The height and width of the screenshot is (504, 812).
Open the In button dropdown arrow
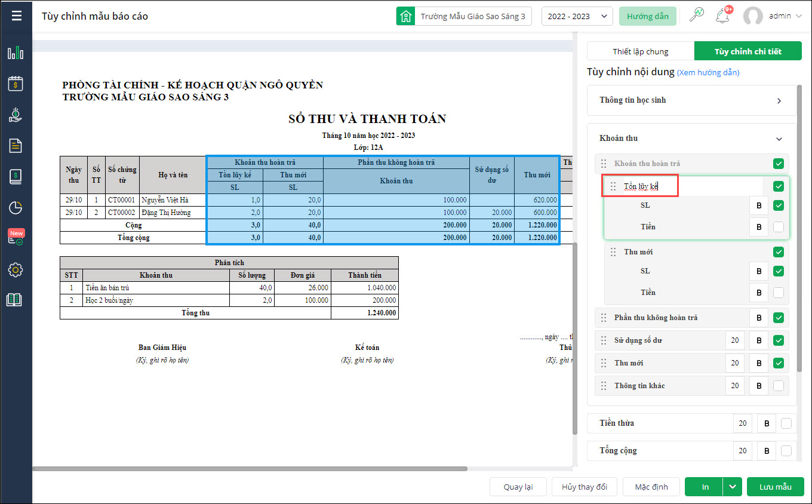(x=733, y=487)
